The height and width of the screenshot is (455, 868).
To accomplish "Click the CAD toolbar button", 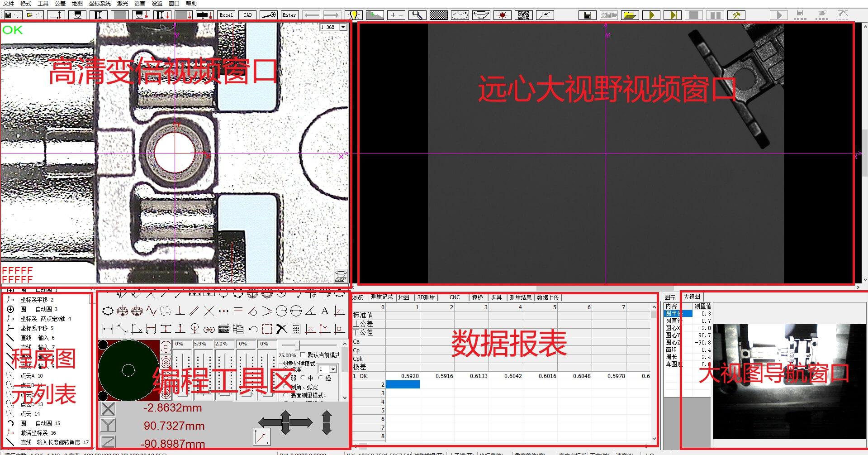I will 247,15.
